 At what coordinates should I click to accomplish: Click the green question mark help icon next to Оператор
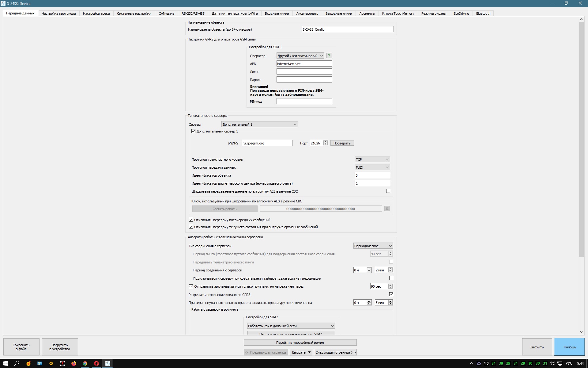[x=329, y=56]
